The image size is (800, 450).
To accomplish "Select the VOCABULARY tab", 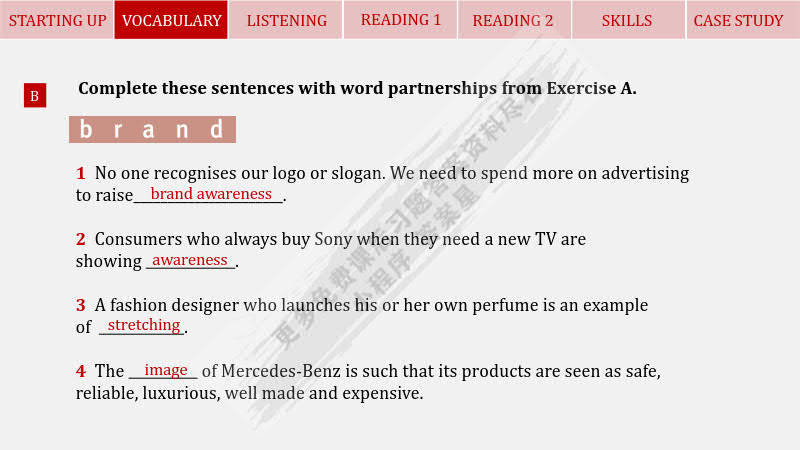I will click(171, 20).
